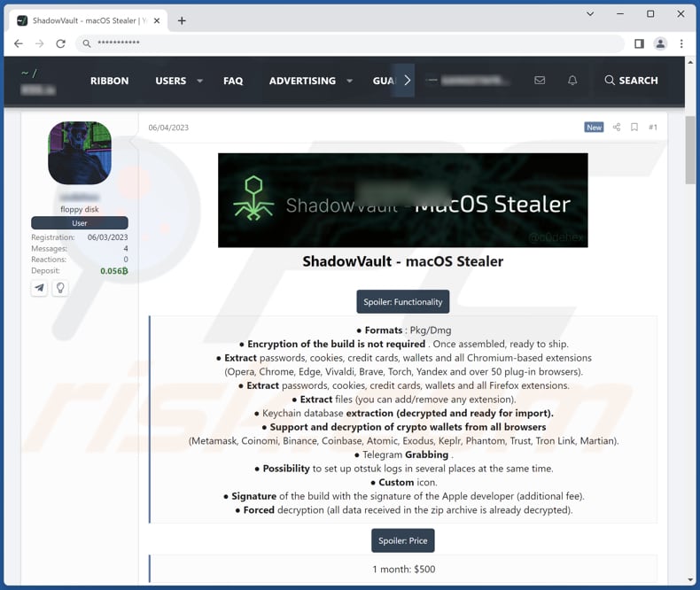Collapse the Spoiler: Price button
Image resolution: width=700 pixels, height=590 pixels.
coord(402,540)
